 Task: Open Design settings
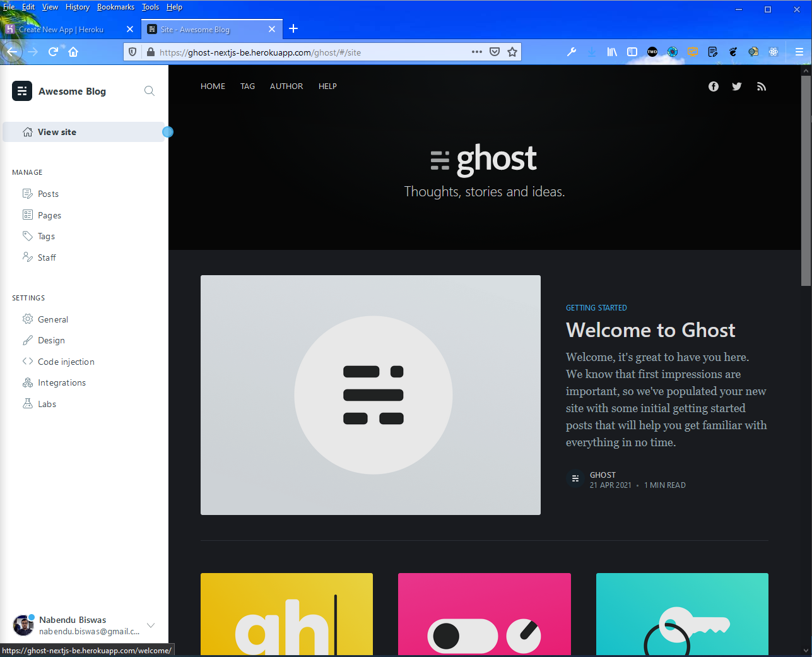click(51, 340)
